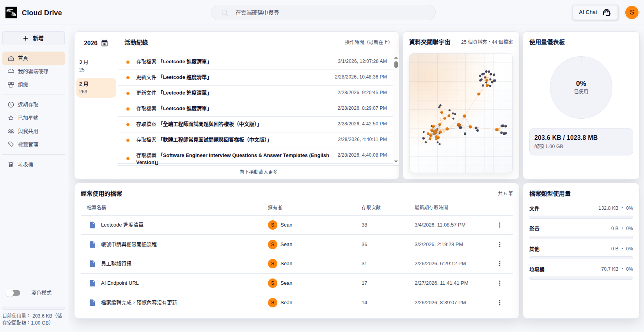
Task: Click the 203.6 KB / 1023.8 MB quota card
Action: 581,142
